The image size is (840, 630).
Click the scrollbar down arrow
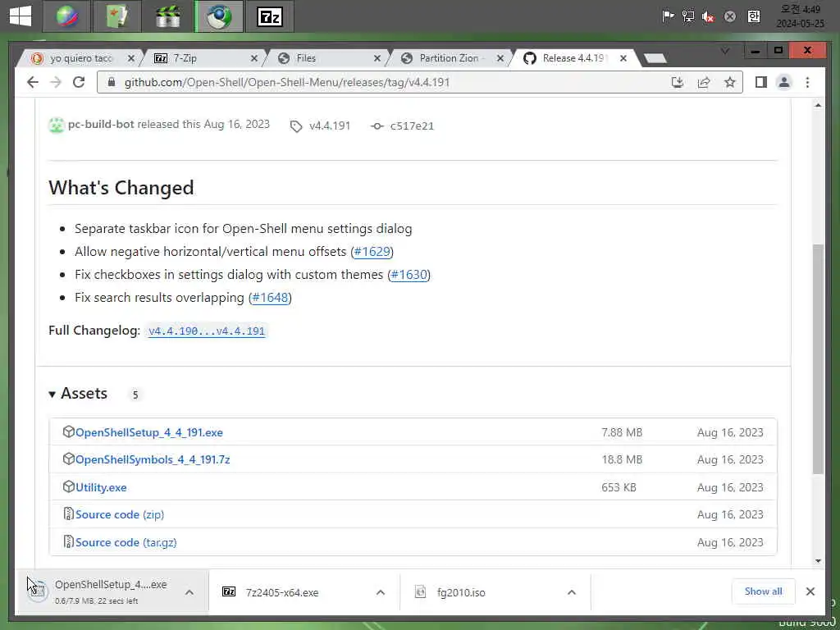[818, 561]
